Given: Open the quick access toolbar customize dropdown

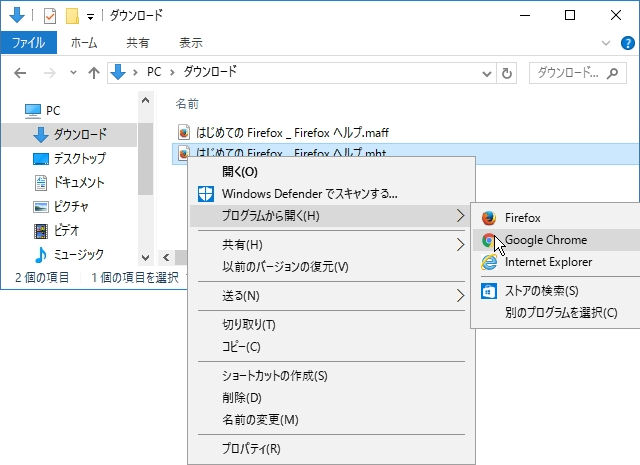Looking at the screenshot, I should pyautogui.click(x=91, y=17).
